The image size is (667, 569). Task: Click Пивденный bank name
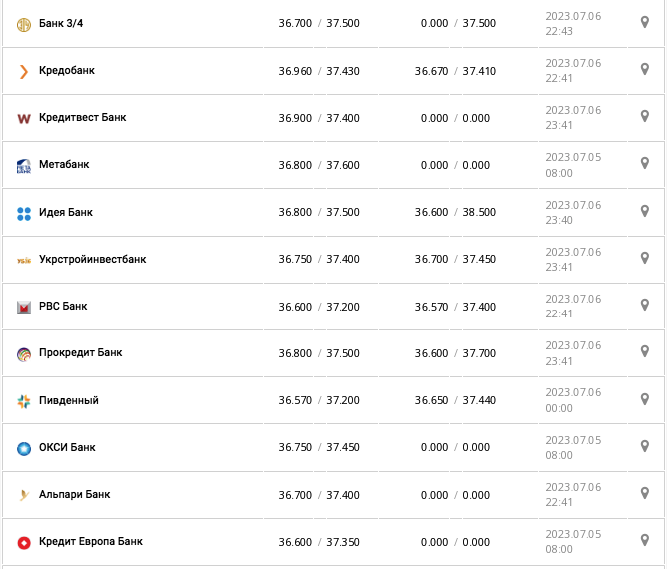point(68,401)
